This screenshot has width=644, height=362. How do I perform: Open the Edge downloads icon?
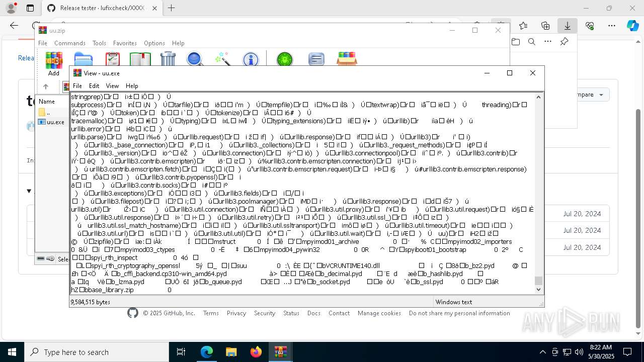tap(567, 26)
